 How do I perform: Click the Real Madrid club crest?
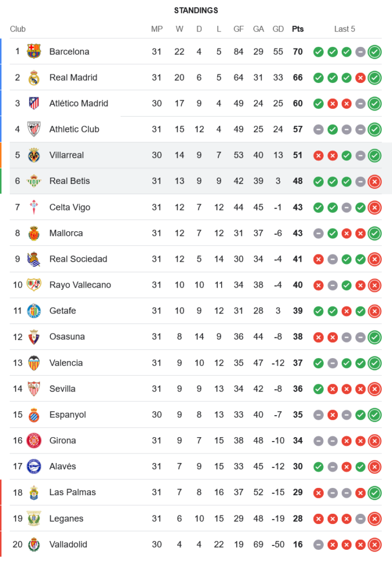pos(34,77)
